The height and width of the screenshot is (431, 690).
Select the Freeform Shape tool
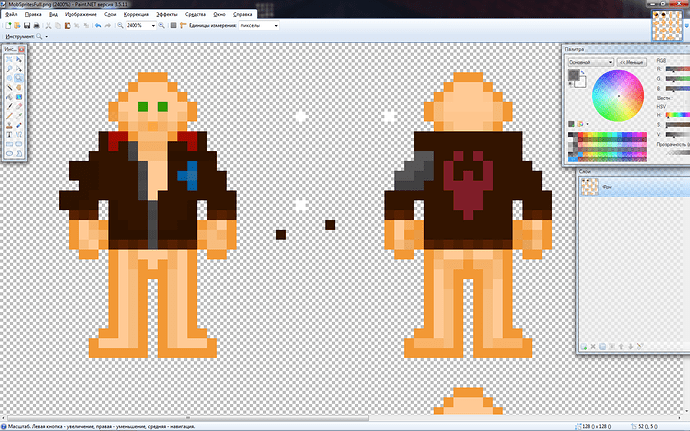pyautogui.click(x=19, y=153)
